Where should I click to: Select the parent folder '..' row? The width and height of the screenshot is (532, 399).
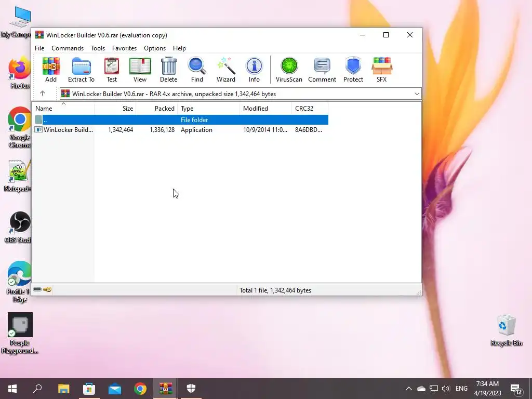(181, 120)
